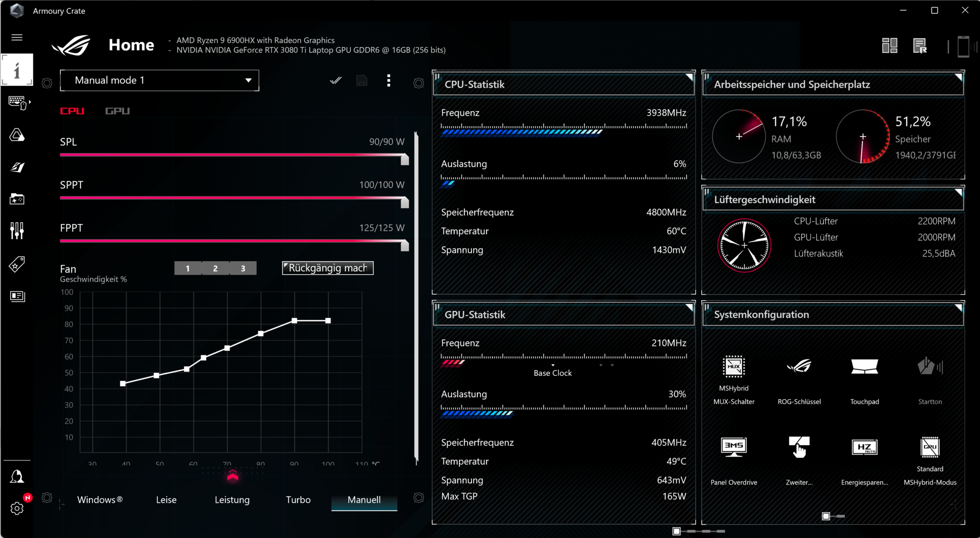Open the User Center notification icon
980x538 pixels.
click(17, 477)
